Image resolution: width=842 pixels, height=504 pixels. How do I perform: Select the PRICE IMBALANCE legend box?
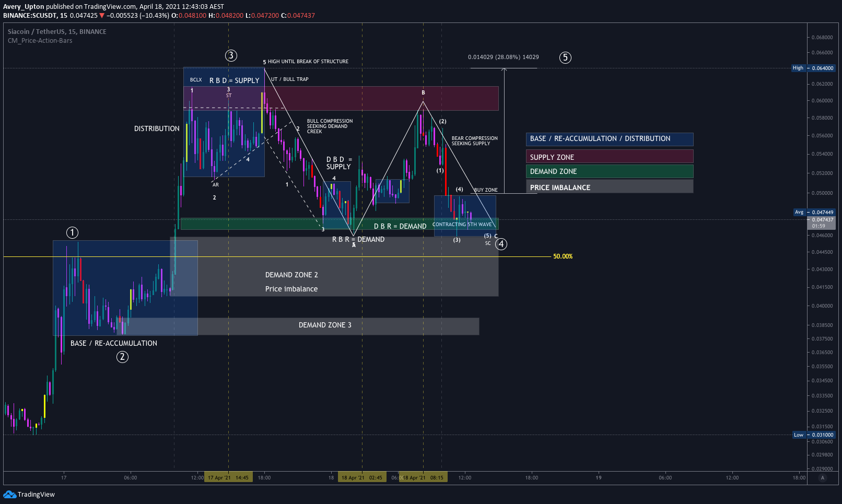[x=610, y=187]
